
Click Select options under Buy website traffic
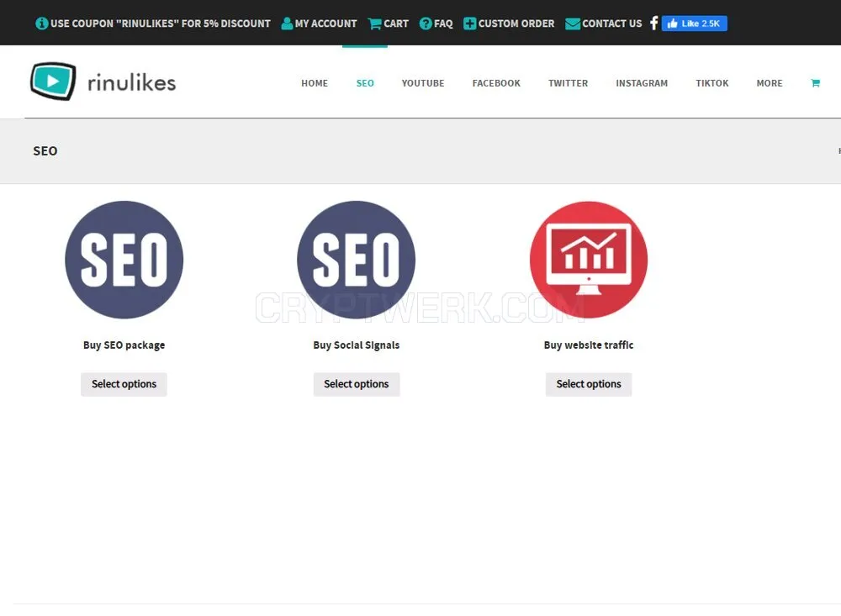point(589,384)
